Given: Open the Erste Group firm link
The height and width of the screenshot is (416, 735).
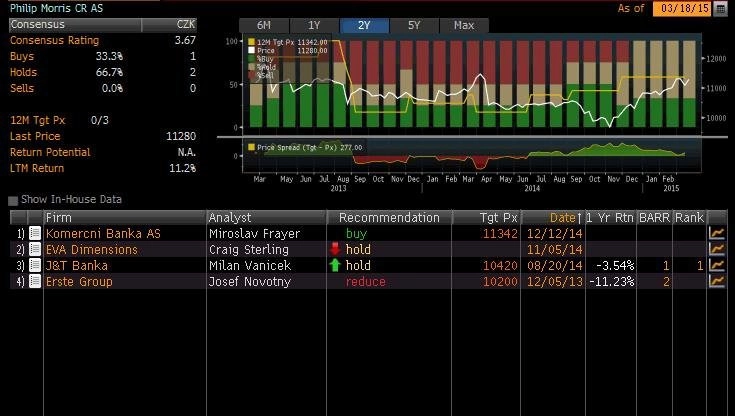Looking at the screenshot, I should 79,281.
